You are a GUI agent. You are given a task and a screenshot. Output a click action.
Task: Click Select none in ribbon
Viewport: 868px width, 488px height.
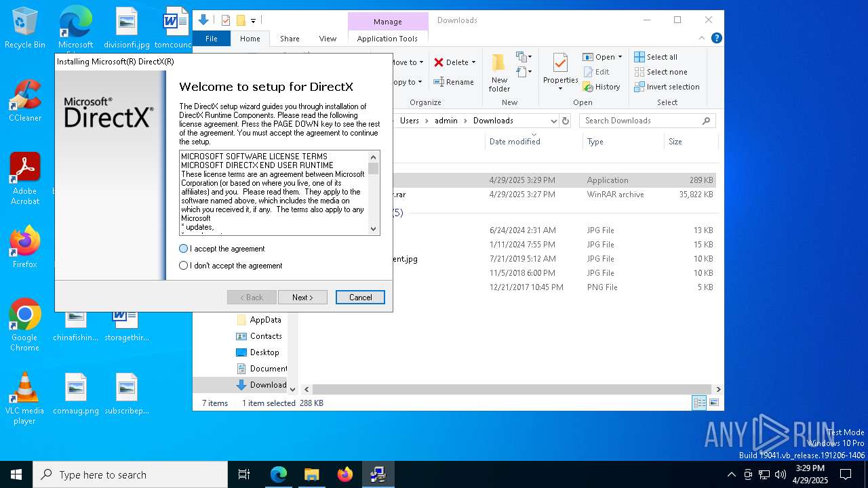point(660,72)
